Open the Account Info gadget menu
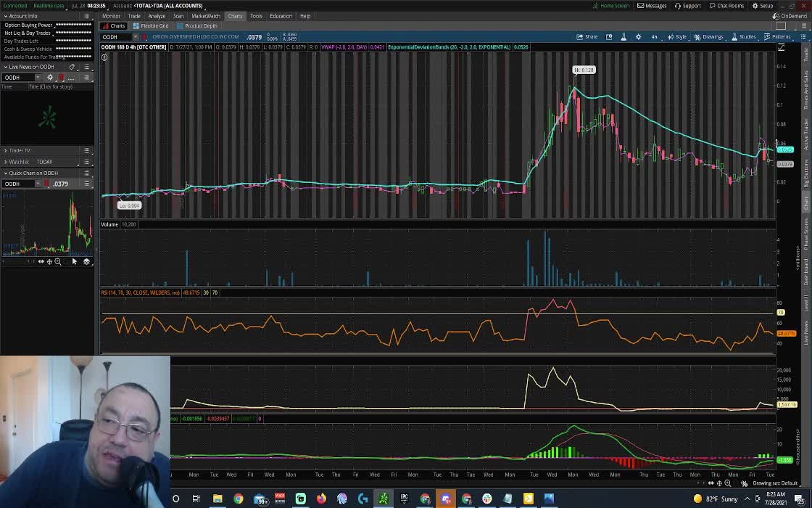The width and height of the screenshot is (812, 508). point(86,16)
